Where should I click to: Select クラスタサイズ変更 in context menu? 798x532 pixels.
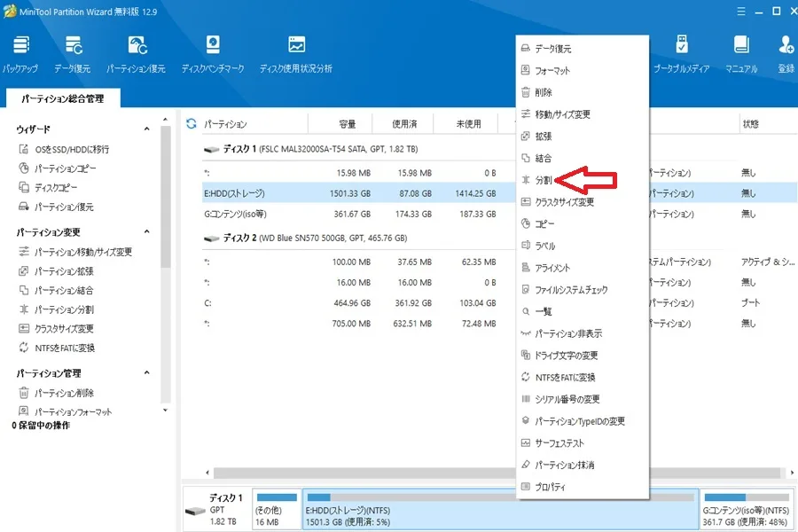pyautogui.click(x=583, y=202)
